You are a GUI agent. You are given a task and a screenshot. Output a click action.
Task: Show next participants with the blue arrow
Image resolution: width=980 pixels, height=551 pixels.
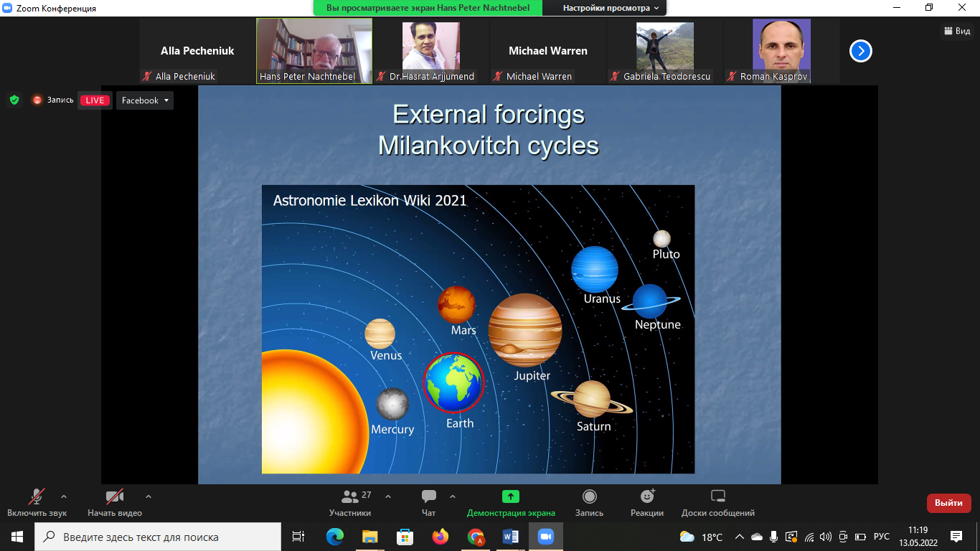coord(860,51)
